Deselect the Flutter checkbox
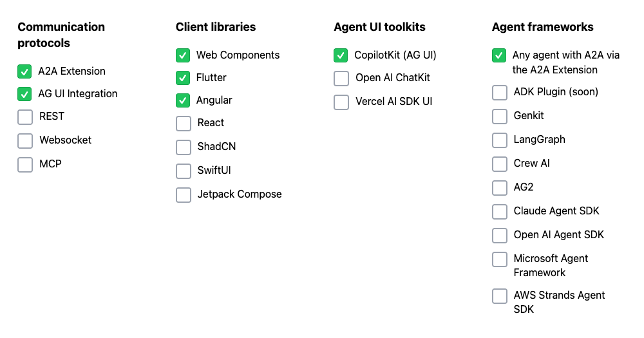Screen dimensions: 644x338 [183, 78]
